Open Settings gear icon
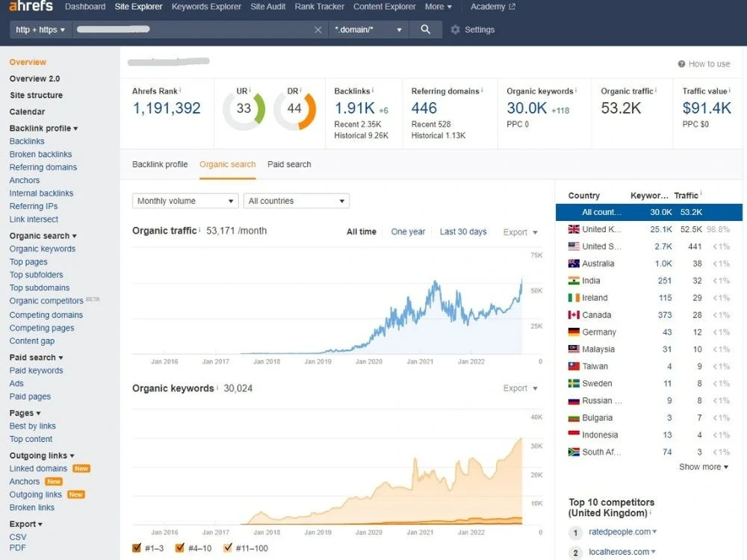This screenshot has width=747, height=560. (x=456, y=30)
